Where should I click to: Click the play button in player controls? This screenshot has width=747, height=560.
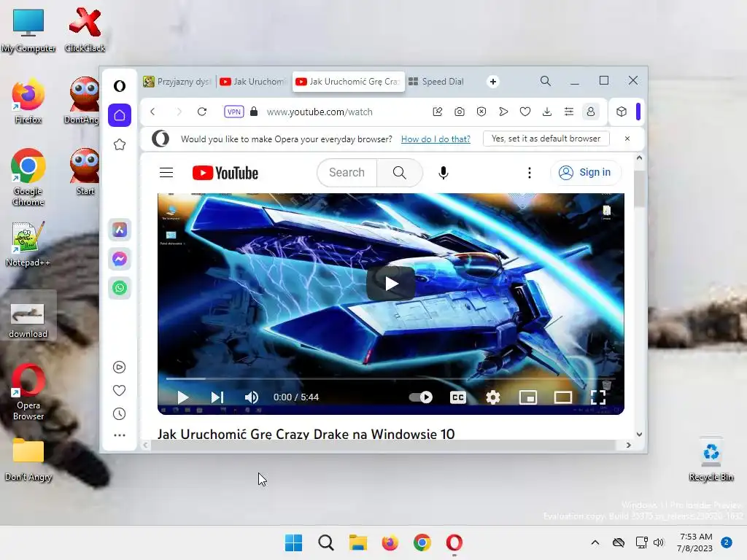pos(182,397)
